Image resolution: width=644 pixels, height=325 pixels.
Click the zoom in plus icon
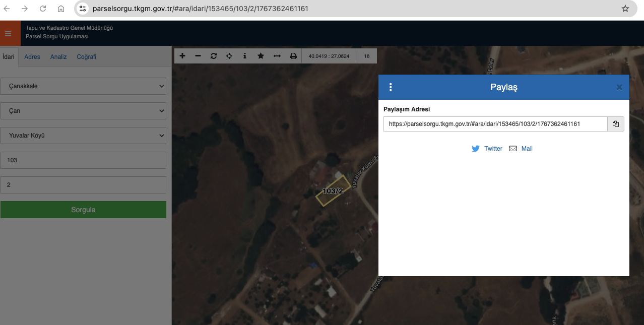point(182,56)
